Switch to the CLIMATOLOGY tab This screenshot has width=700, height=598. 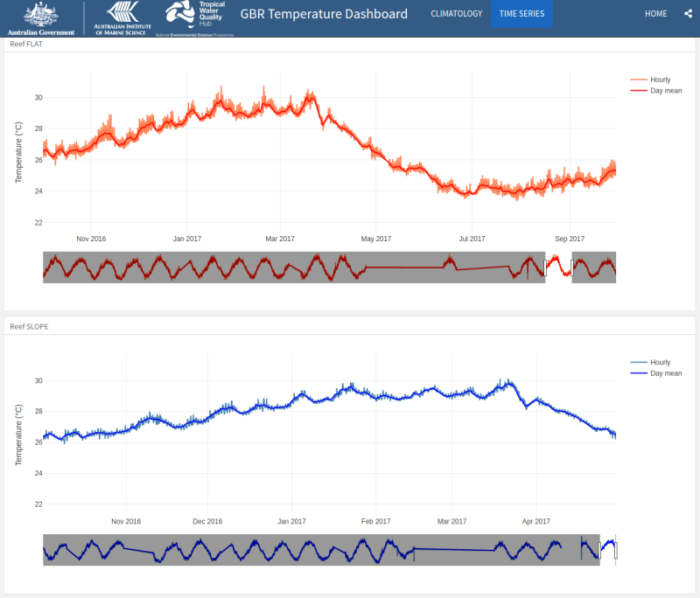tap(456, 14)
